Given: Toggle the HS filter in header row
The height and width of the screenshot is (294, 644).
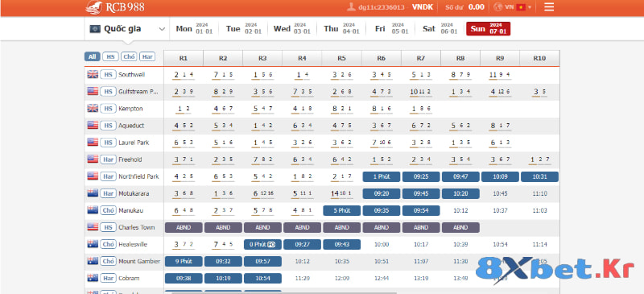Looking at the screenshot, I should click(x=110, y=56).
